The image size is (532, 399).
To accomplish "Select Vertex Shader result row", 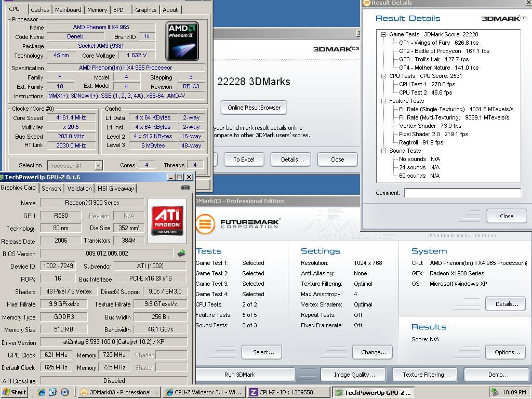I will (430, 126).
